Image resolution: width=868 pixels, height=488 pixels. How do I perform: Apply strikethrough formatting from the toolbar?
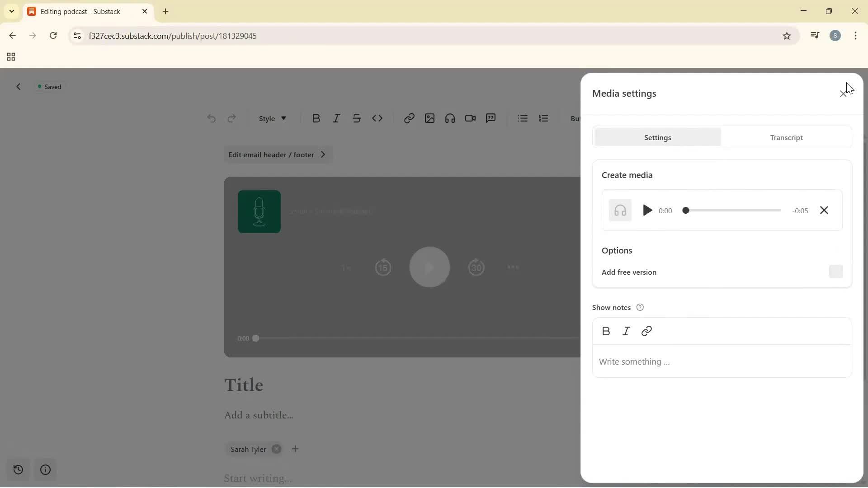point(357,118)
